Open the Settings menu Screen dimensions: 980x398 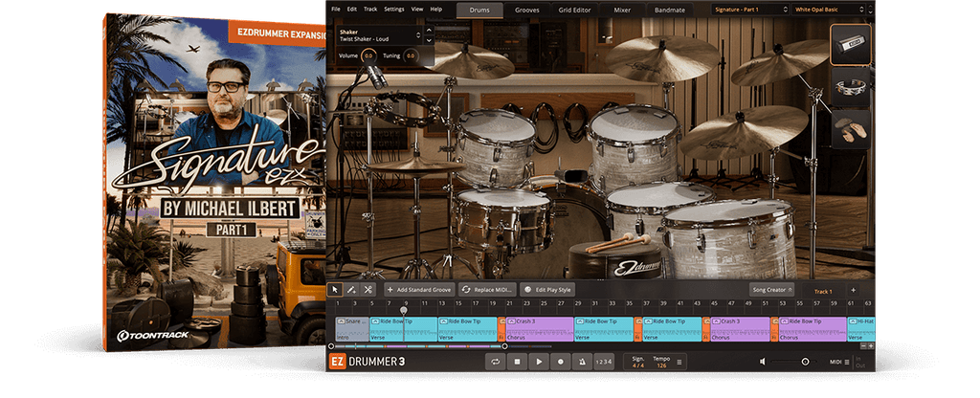pos(393,10)
